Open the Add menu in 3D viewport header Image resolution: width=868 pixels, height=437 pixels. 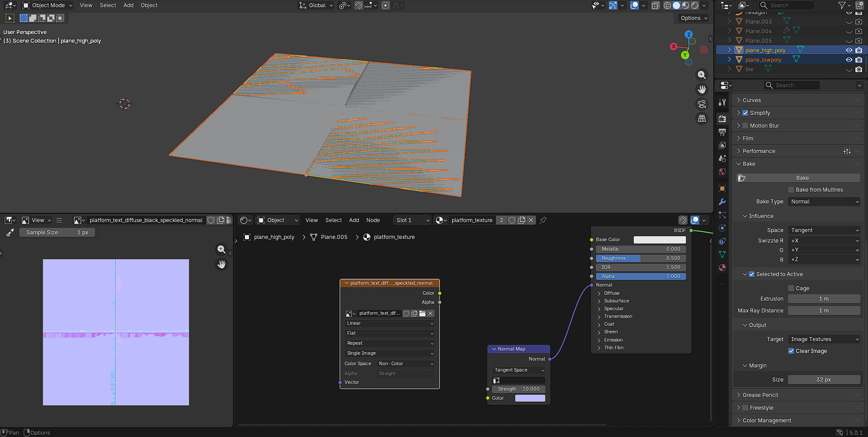click(128, 5)
